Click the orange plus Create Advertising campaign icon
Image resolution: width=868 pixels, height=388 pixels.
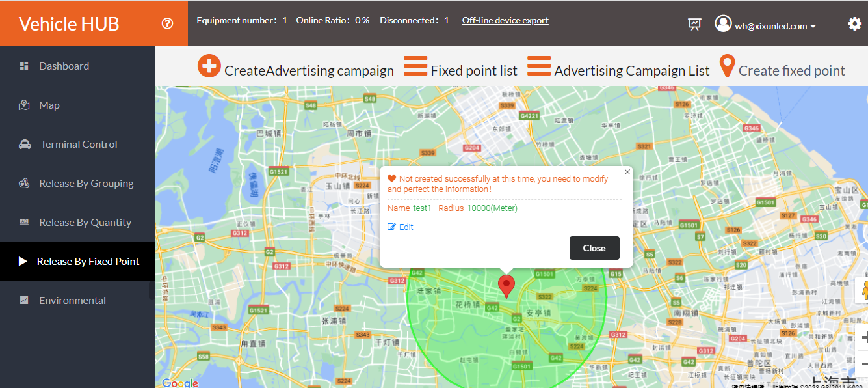pyautogui.click(x=209, y=66)
